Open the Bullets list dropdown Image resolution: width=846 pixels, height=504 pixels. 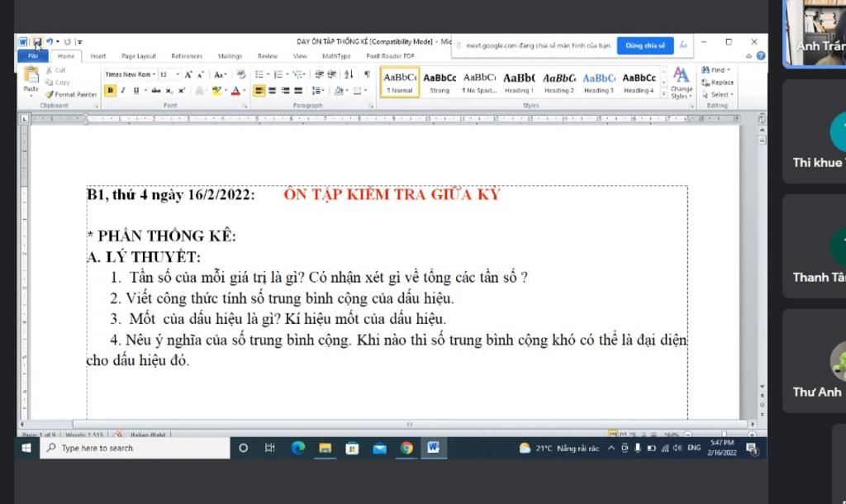coord(269,74)
